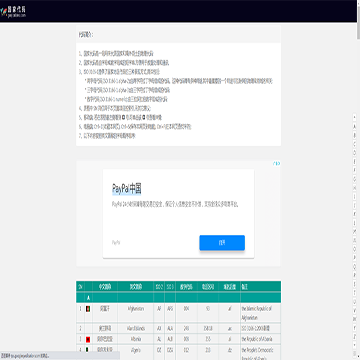
Task: Click the site logo in the header
Action: [x=13, y=12]
